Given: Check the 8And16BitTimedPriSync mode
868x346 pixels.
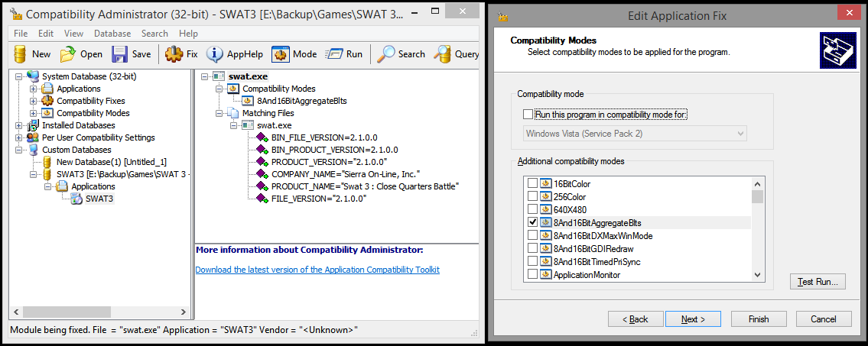Looking at the screenshot, I should pos(532,261).
